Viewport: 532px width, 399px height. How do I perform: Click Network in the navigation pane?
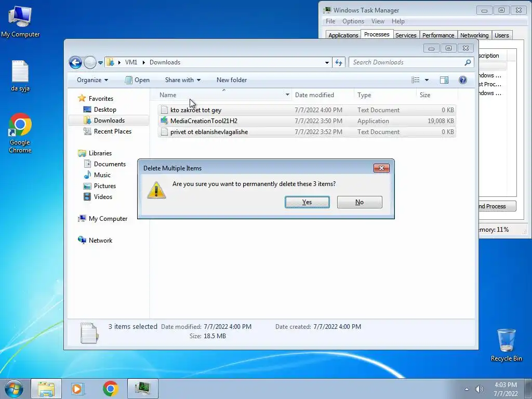tap(100, 240)
